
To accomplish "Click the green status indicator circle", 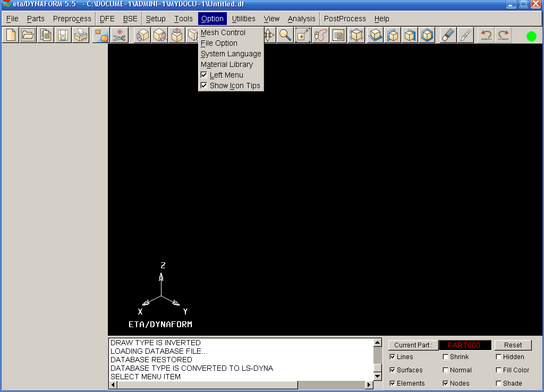I will (x=531, y=36).
